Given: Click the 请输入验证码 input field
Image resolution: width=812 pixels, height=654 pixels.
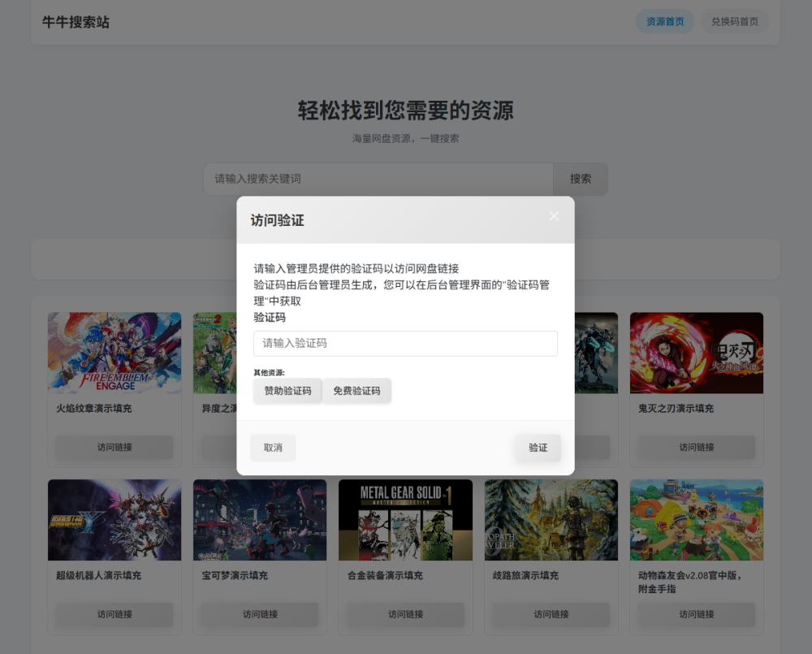Looking at the screenshot, I should coord(405,344).
